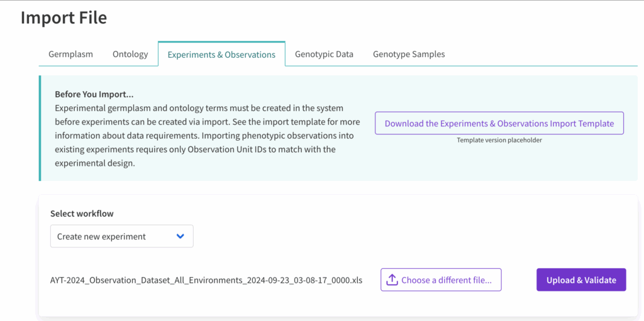Viewport: 644px width, 321px height.
Task: Click the Select workflow label
Action: click(82, 214)
